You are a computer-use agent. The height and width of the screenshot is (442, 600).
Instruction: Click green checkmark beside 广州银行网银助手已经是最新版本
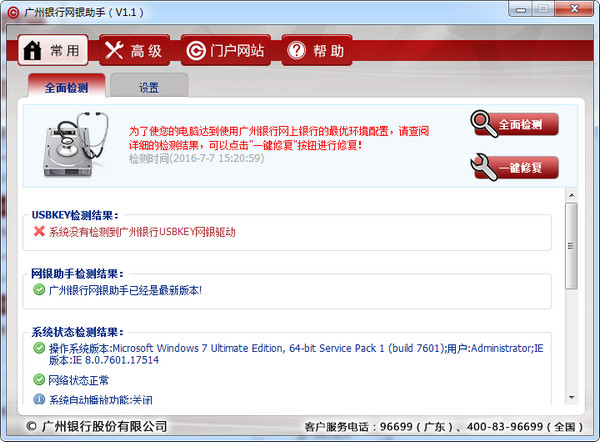pyautogui.click(x=39, y=290)
